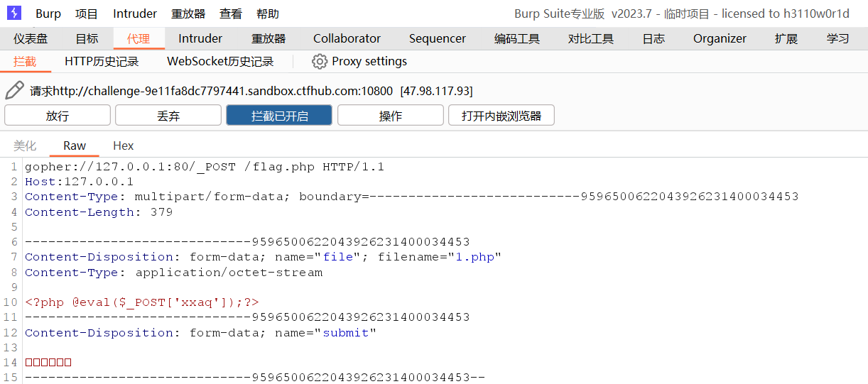868x384 pixels.
Task: Switch to the 目标 tab
Action: click(87, 38)
